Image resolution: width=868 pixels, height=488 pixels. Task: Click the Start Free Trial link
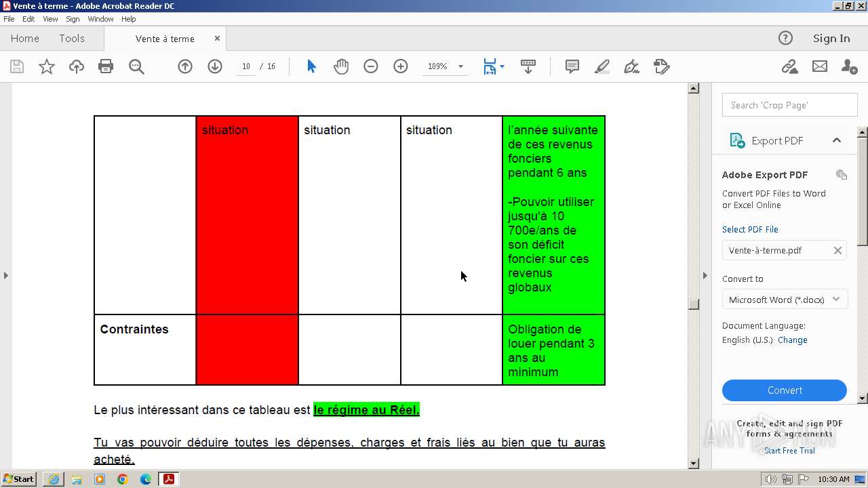(789, 451)
